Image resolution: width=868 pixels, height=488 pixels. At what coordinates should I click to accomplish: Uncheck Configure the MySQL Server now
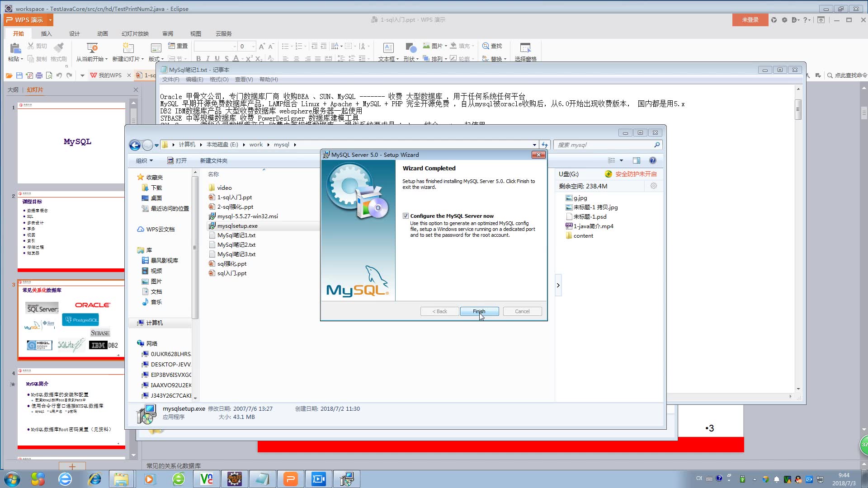click(x=406, y=216)
